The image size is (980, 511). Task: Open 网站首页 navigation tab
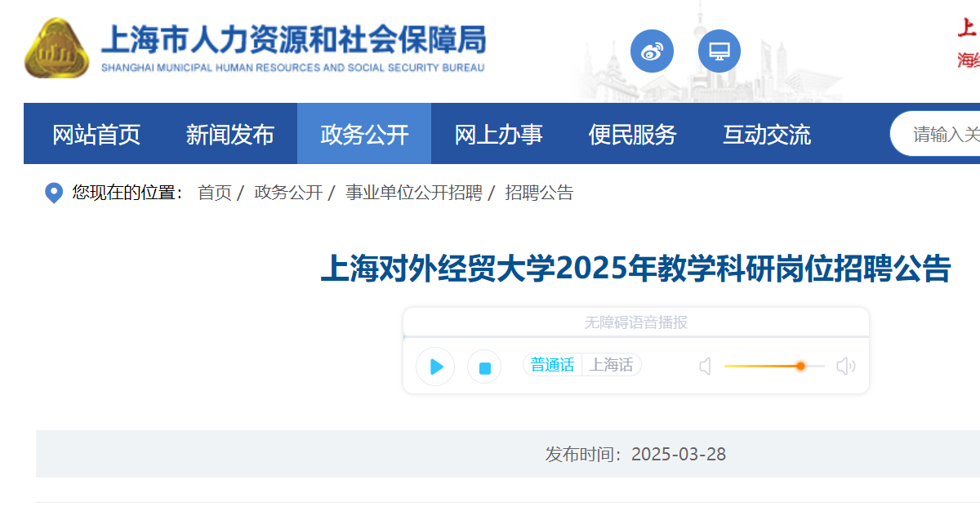pyautogui.click(x=96, y=134)
